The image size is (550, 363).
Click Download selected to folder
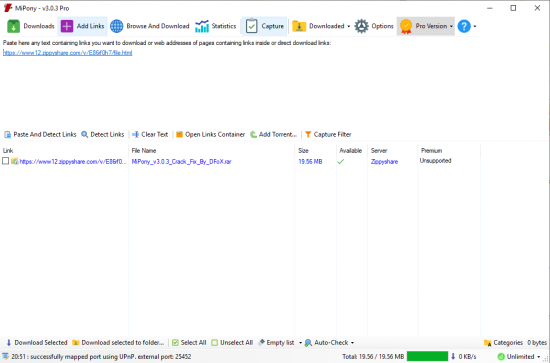coord(118,343)
